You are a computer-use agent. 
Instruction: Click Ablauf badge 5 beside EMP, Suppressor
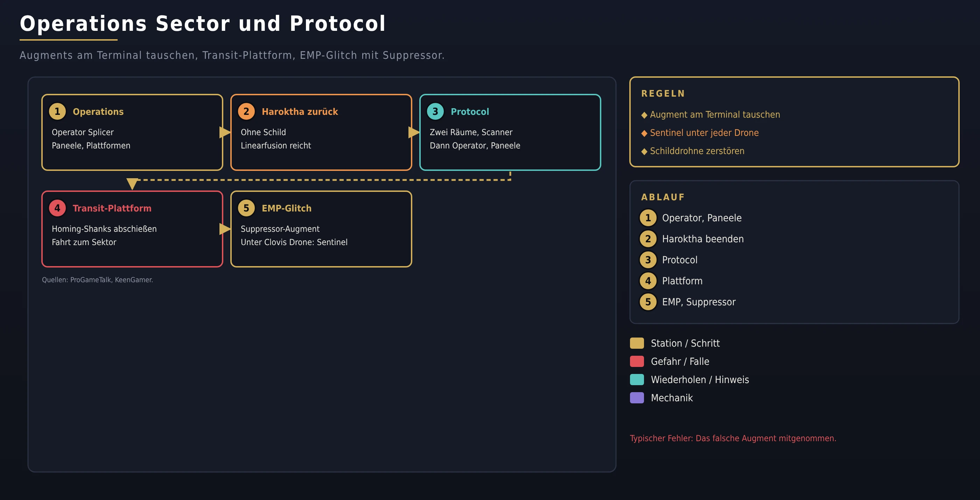[648, 302]
